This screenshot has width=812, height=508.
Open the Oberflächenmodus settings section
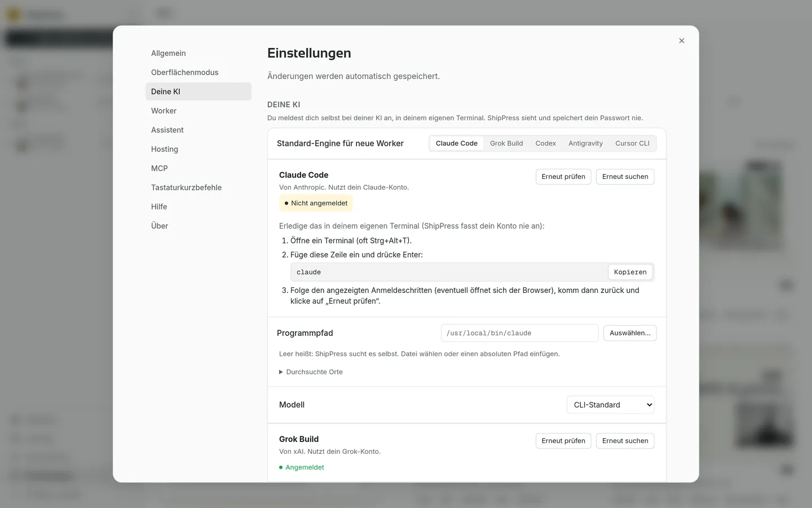point(198,72)
